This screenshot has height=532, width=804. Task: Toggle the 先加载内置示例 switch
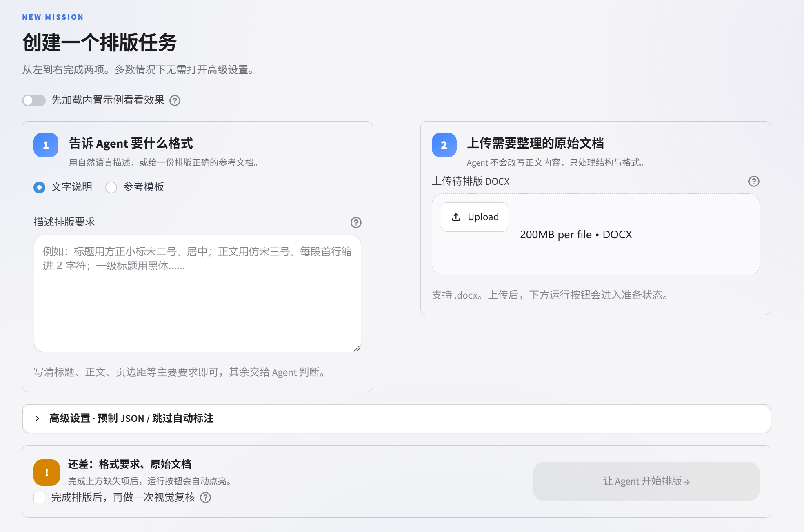click(x=34, y=100)
